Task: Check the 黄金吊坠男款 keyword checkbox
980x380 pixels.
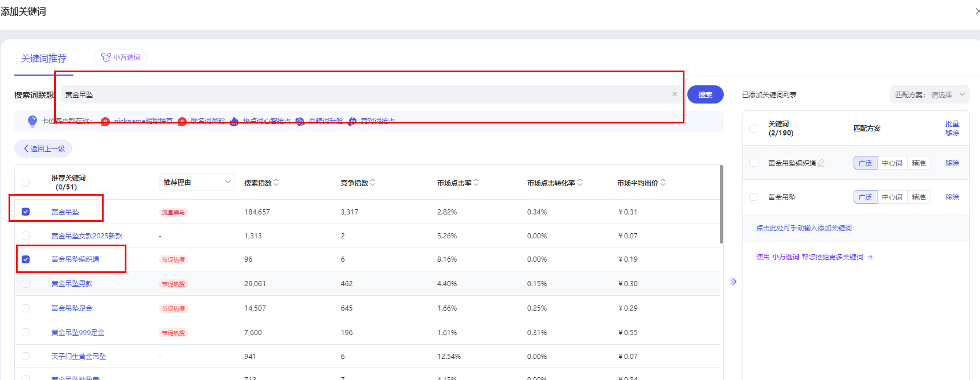Action: (26, 284)
